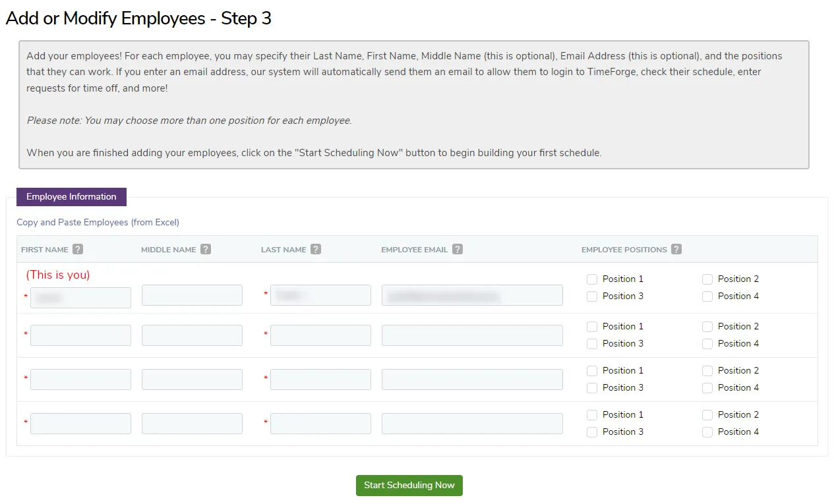
Task: Check Position 4 in the second employee row
Action: (707, 344)
